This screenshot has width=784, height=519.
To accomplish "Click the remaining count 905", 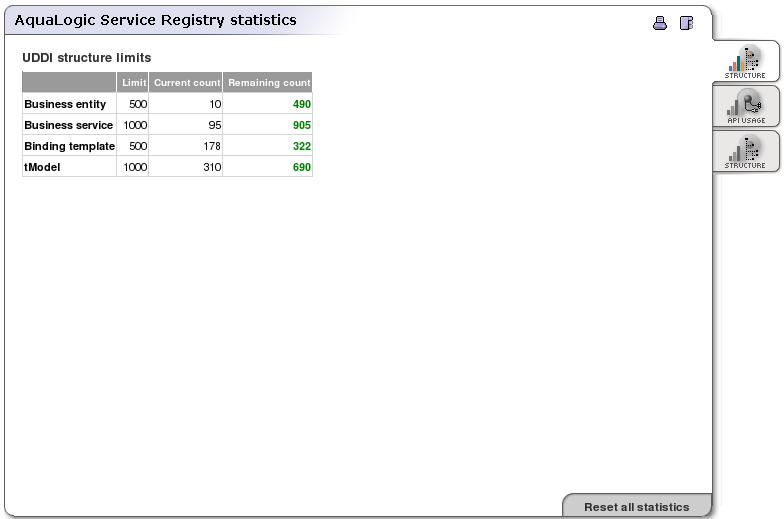I will 302,125.
